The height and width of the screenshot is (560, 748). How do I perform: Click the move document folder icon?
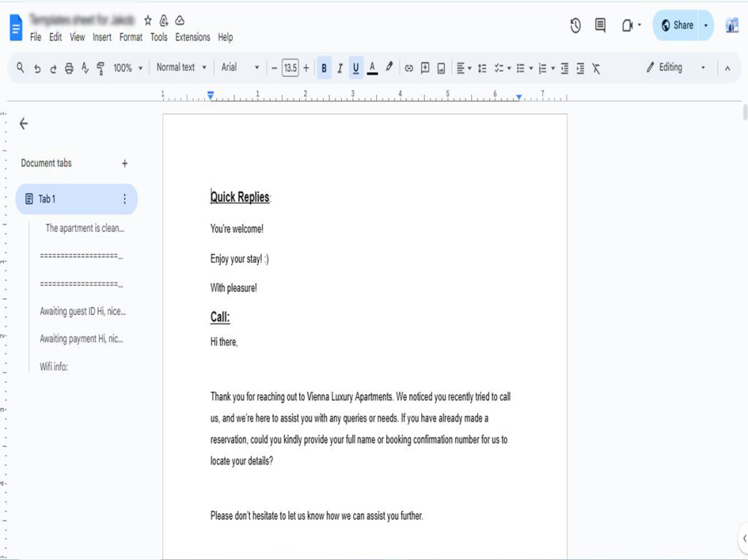point(164,20)
